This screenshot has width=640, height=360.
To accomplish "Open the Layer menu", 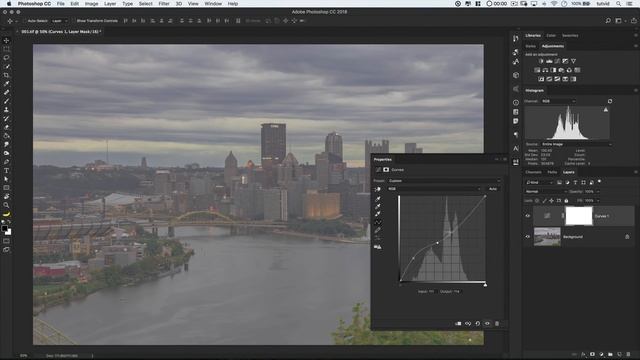I will 110,4.
